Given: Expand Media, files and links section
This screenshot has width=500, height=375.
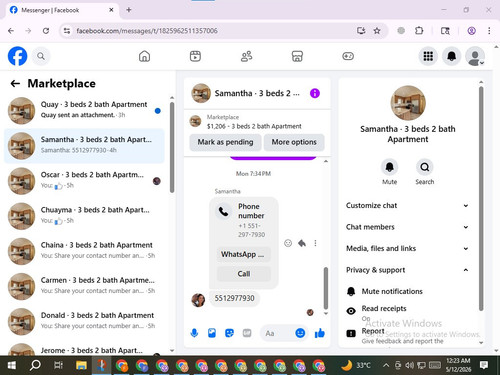Looking at the screenshot, I should pyautogui.click(x=407, y=249).
